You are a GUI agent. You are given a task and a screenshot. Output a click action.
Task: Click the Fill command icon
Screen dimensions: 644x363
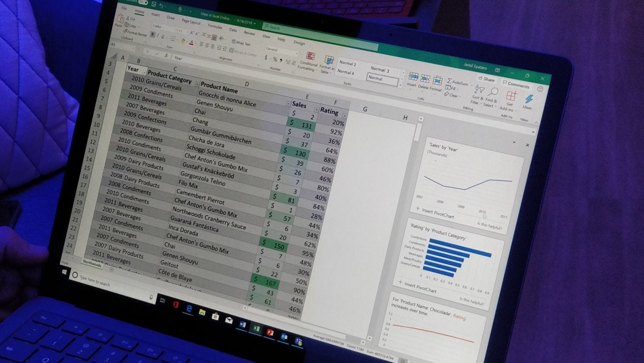click(x=448, y=87)
